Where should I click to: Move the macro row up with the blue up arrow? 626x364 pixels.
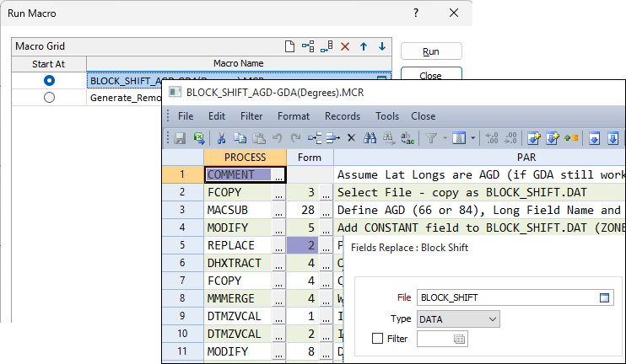pos(364,46)
